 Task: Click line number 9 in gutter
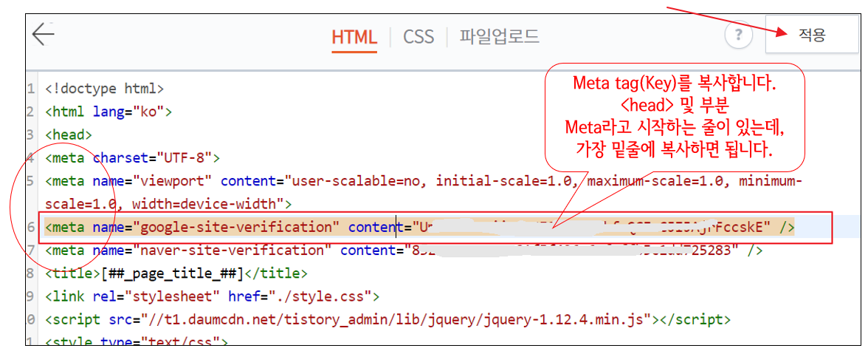(x=32, y=296)
